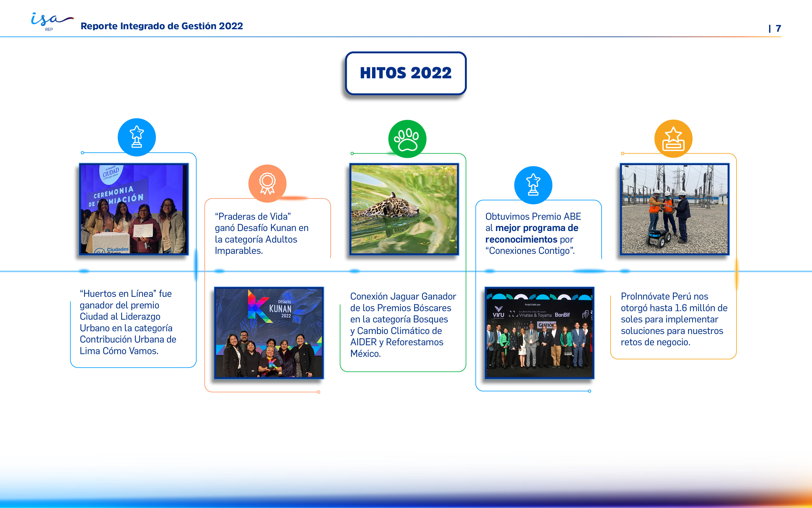
Task: Click the green paw print icon
Action: click(x=407, y=139)
